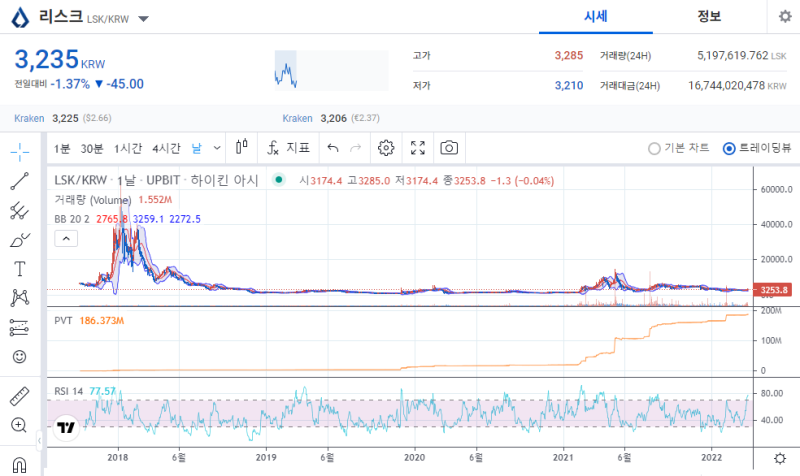The width and height of the screenshot is (800, 476).
Task: Click the market status green dot
Action: [279, 180]
